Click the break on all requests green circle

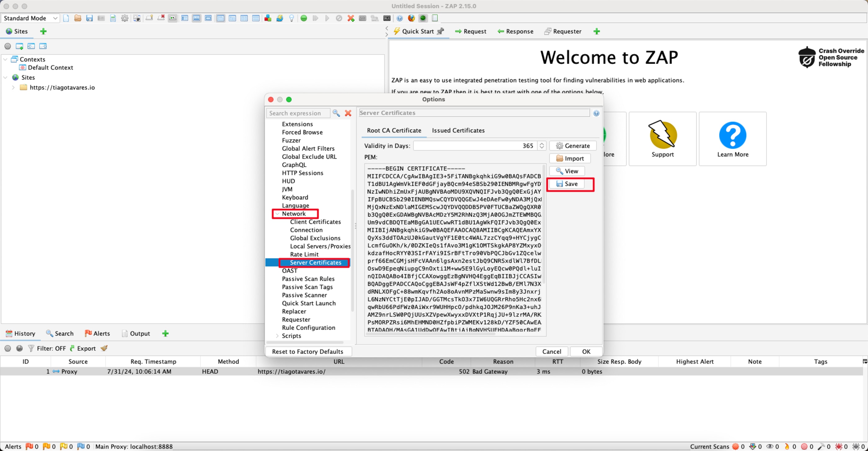303,18
